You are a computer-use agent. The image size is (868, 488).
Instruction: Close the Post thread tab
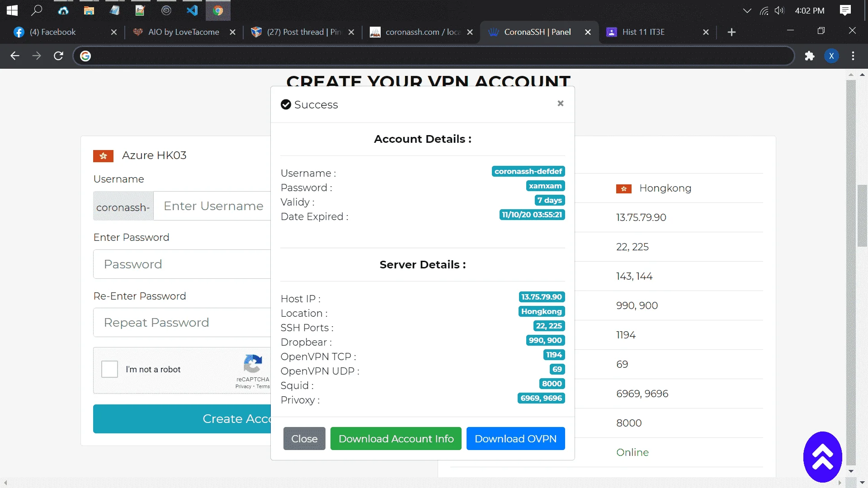tap(351, 32)
